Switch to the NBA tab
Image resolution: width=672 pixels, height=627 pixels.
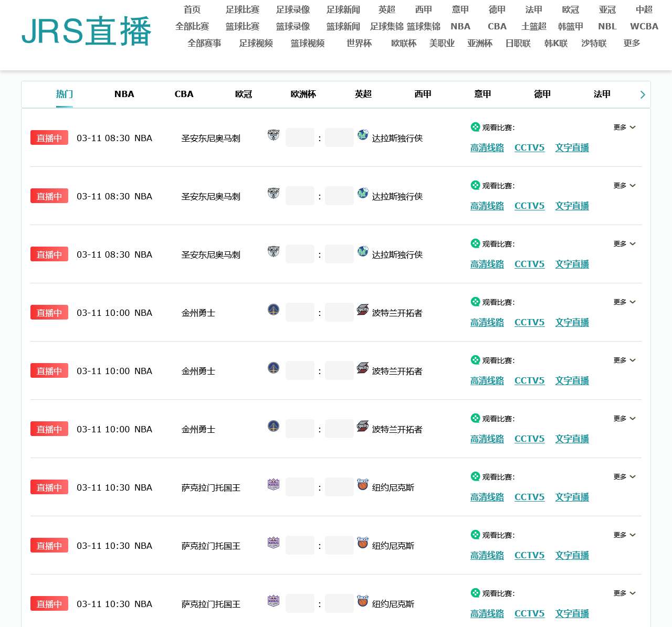coord(124,94)
